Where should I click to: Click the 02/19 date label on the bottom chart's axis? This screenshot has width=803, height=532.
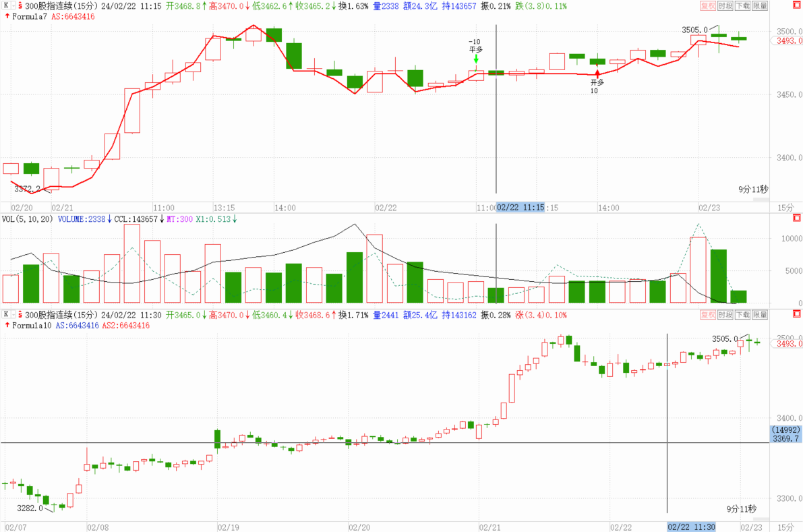click(x=229, y=527)
